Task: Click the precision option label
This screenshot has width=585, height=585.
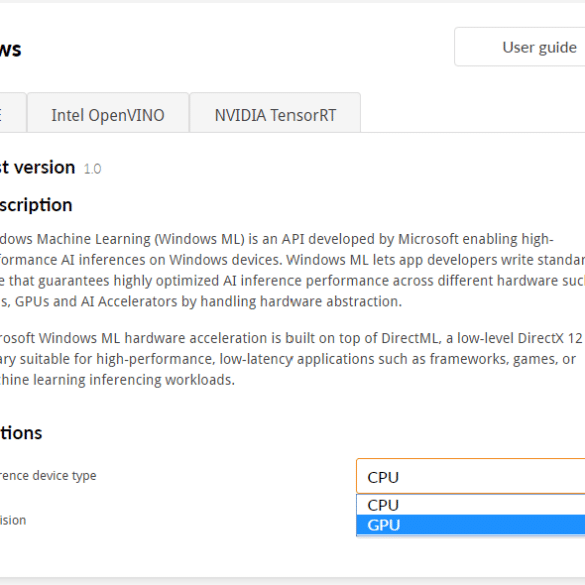Action: coord(13,520)
